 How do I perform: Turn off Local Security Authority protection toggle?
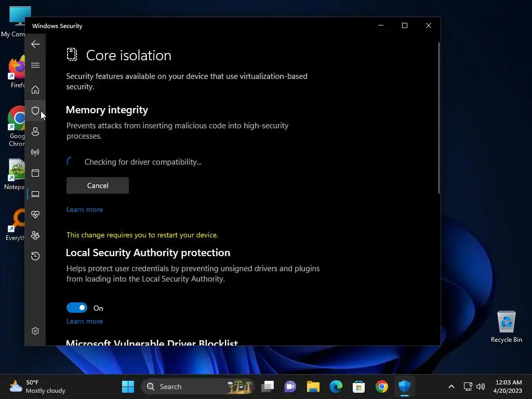click(x=77, y=308)
